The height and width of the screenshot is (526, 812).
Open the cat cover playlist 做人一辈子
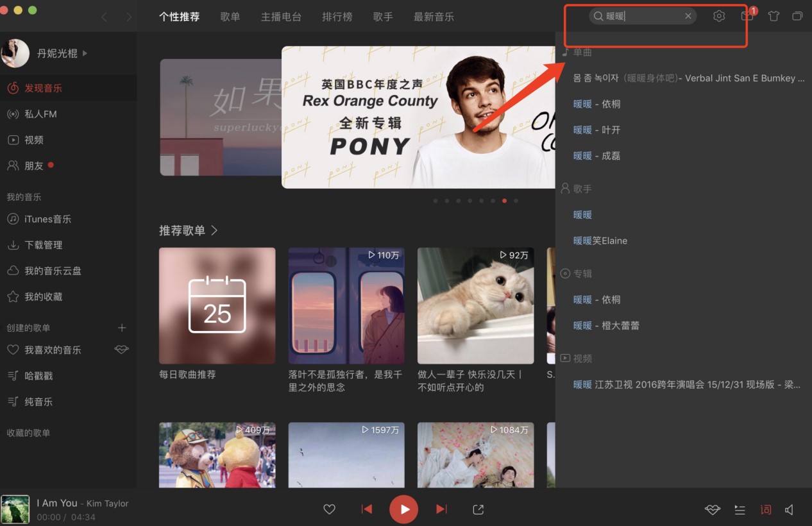pos(475,306)
